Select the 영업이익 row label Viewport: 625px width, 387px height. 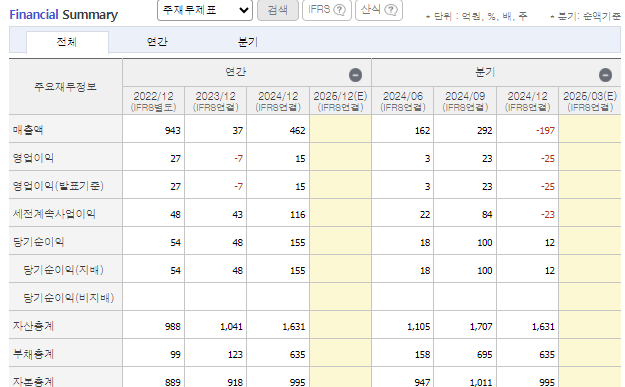(33, 158)
